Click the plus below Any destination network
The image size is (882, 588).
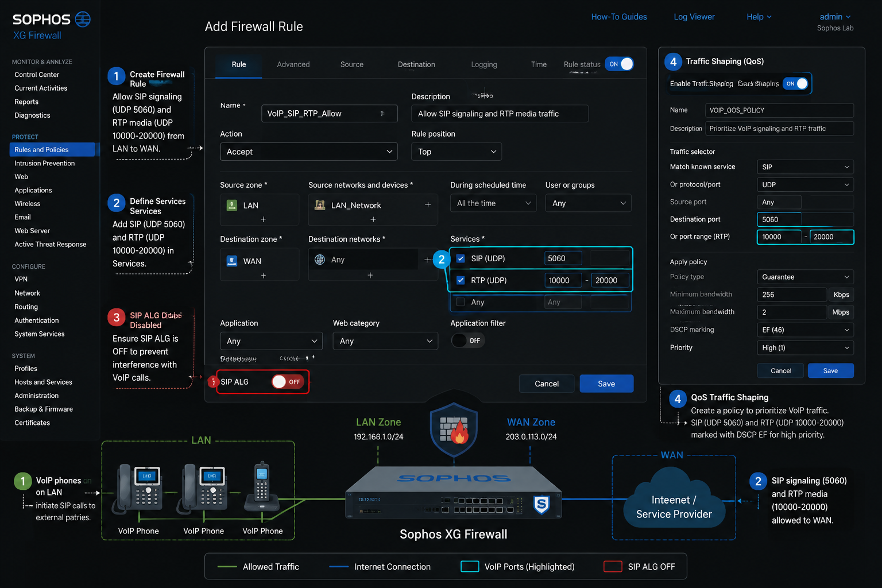coord(370,276)
